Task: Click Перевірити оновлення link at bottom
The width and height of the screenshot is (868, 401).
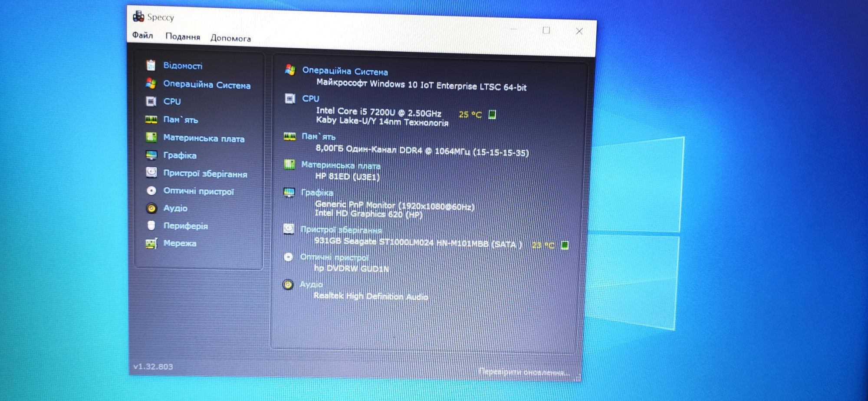Action: 524,372
